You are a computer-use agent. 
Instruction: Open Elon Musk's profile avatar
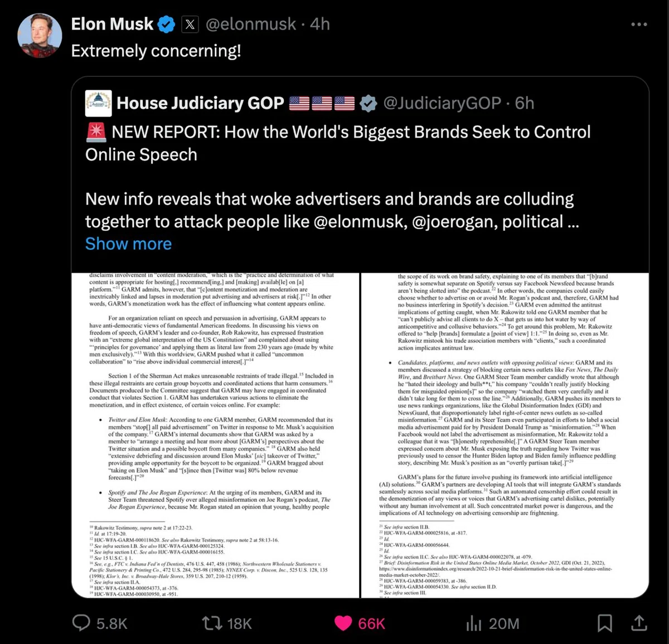tap(40, 36)
